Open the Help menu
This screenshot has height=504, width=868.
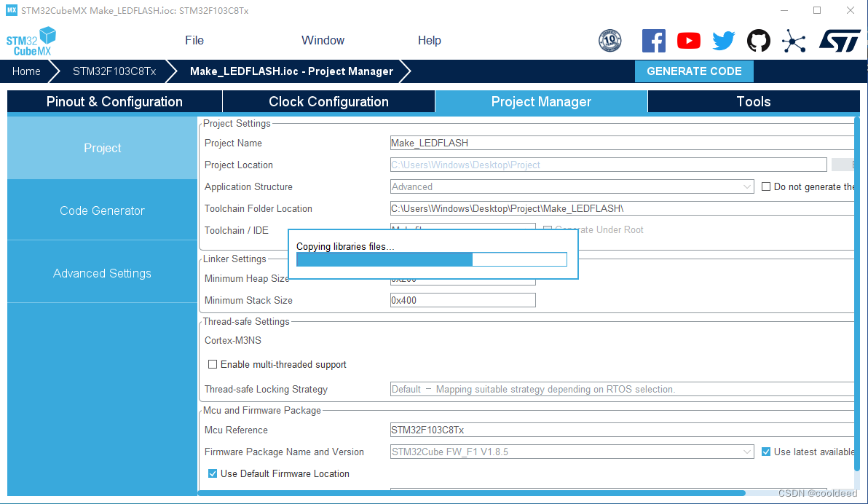(429, 41)
